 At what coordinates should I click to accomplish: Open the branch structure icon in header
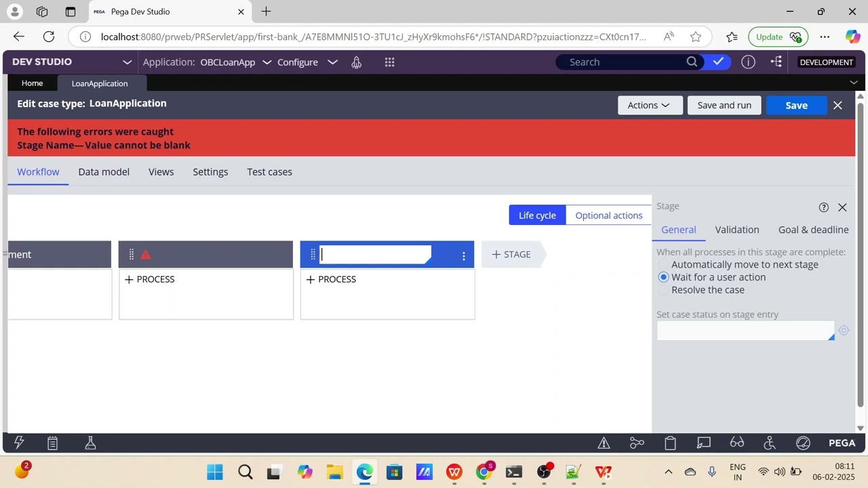[776, 62]
